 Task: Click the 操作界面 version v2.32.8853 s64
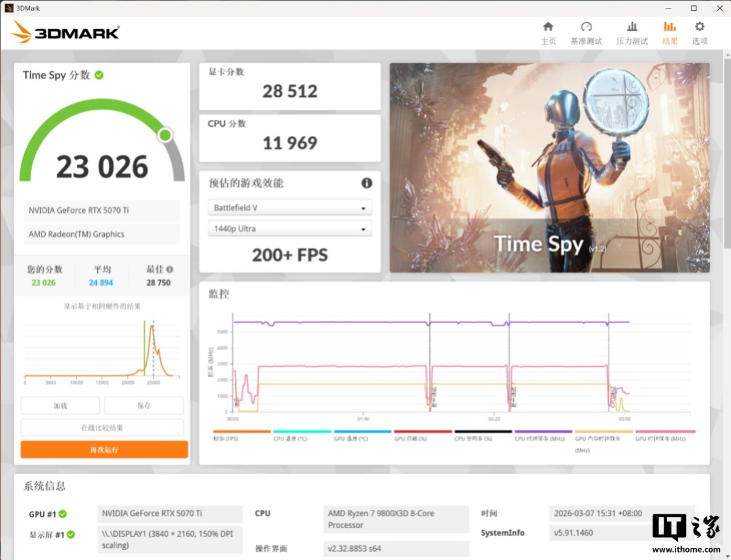[396, 548]
